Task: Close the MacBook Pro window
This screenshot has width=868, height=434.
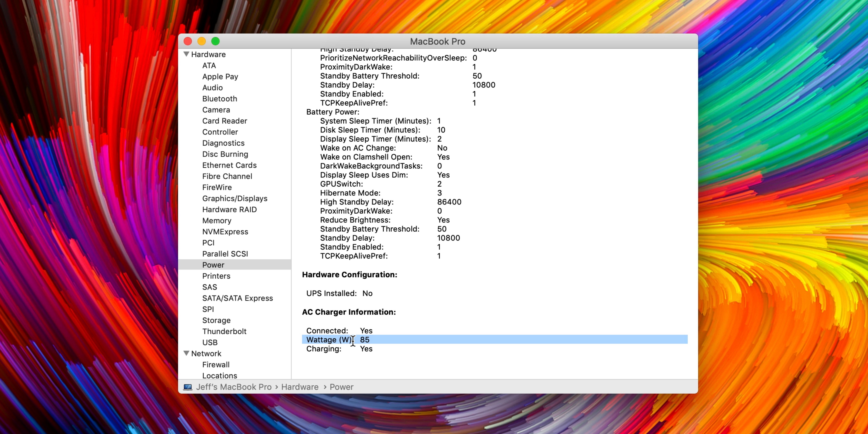Action: 188,41
